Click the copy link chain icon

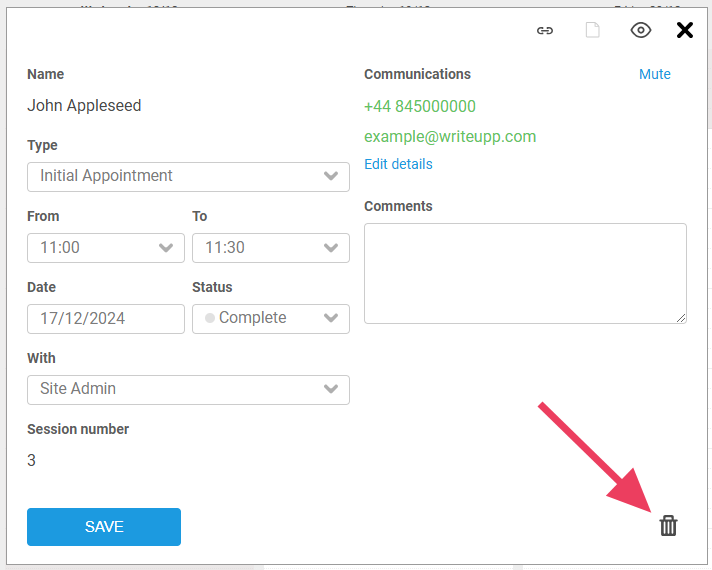545,30
